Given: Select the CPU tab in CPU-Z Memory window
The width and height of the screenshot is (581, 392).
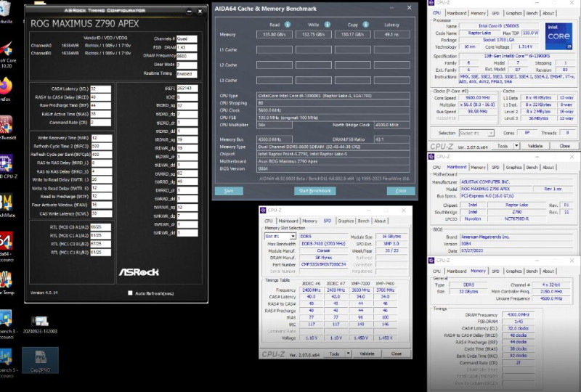Looking at the screenshot, I should (437, 271).
